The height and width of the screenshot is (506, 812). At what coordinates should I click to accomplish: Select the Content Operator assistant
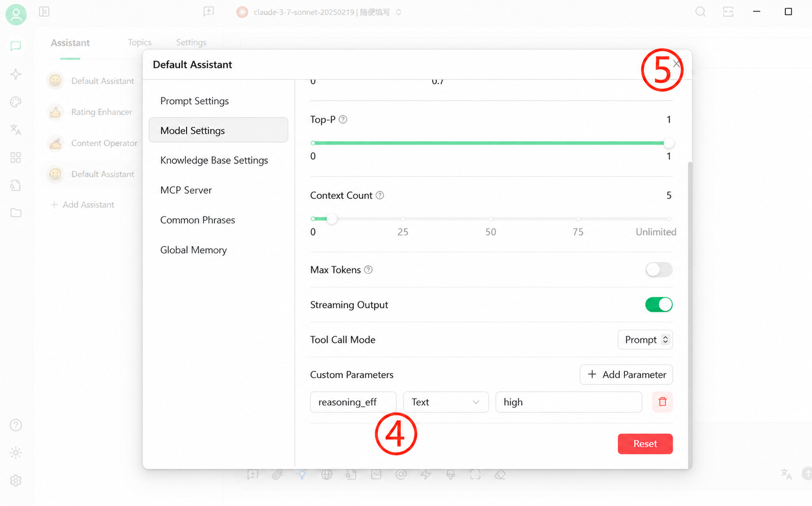coord(93,143)
